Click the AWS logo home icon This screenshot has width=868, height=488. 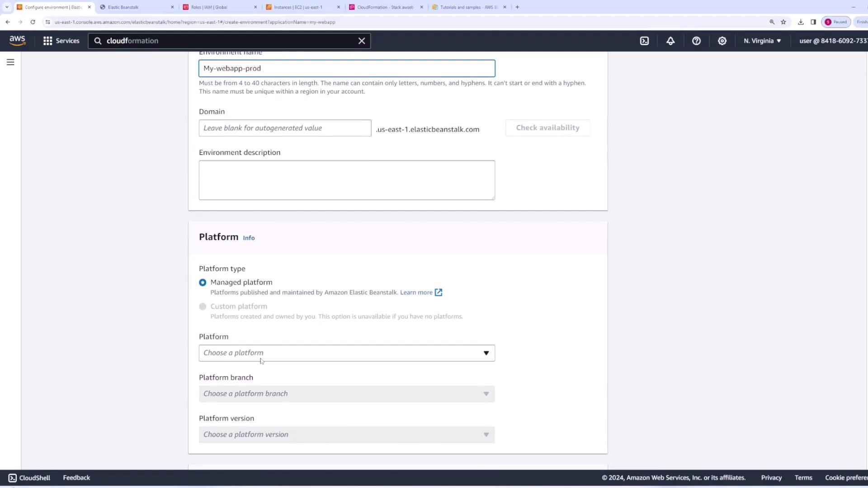coord(17,41)
